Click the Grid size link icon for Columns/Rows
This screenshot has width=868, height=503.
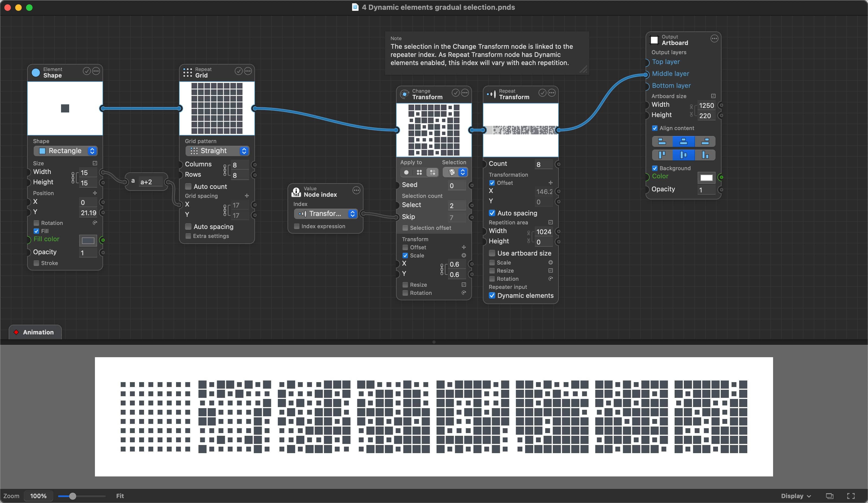(x=225, y=170)
